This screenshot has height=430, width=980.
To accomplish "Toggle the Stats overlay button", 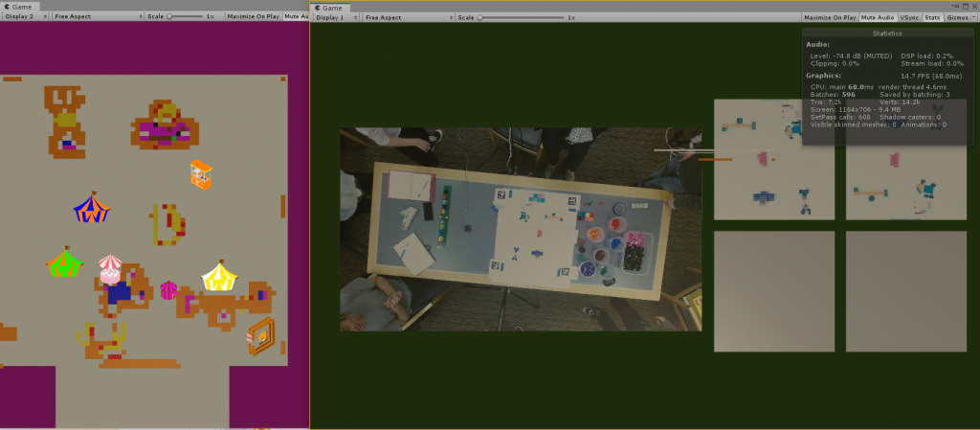I will point(932,17).
